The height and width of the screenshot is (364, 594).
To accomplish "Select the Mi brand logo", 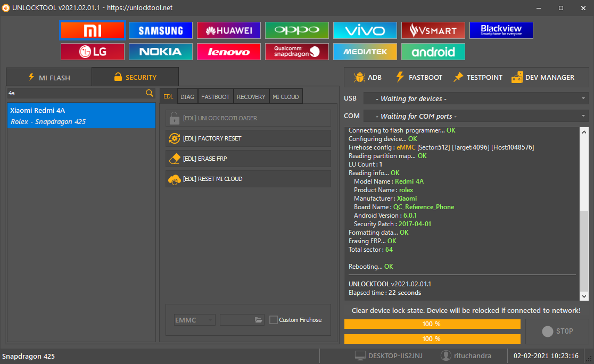I will (x=93, y=30).
